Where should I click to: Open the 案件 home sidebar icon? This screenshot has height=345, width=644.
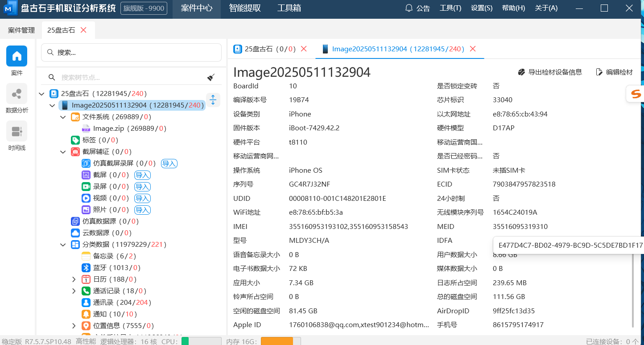coord(17,56)
